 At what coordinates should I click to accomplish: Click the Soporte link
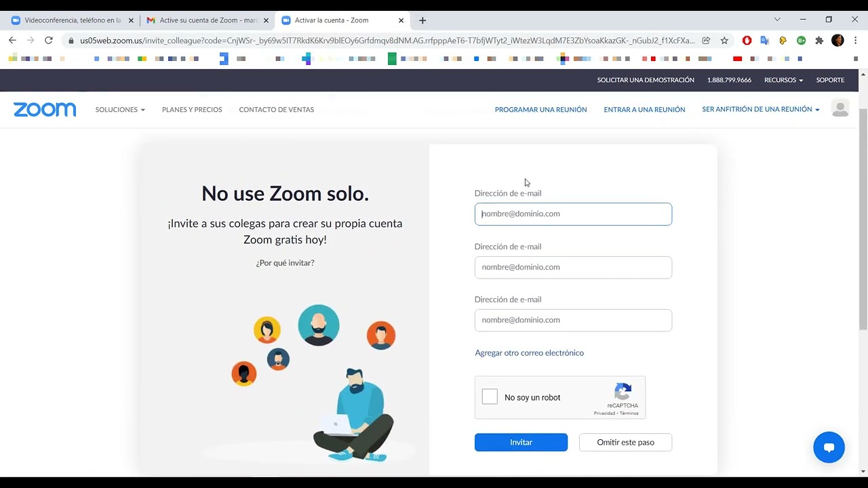point(830,80)
